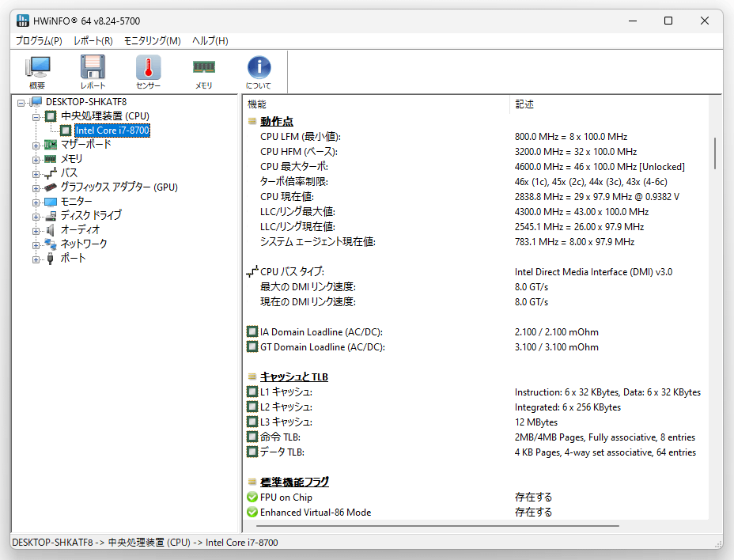Click the monitor icon beside モニター

click(x=51, y=202)
